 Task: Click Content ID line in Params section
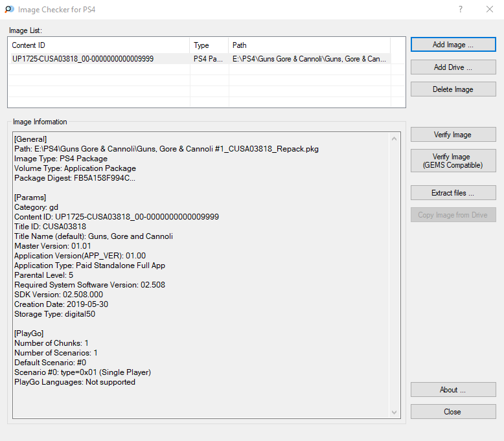(x=117, y=217)
